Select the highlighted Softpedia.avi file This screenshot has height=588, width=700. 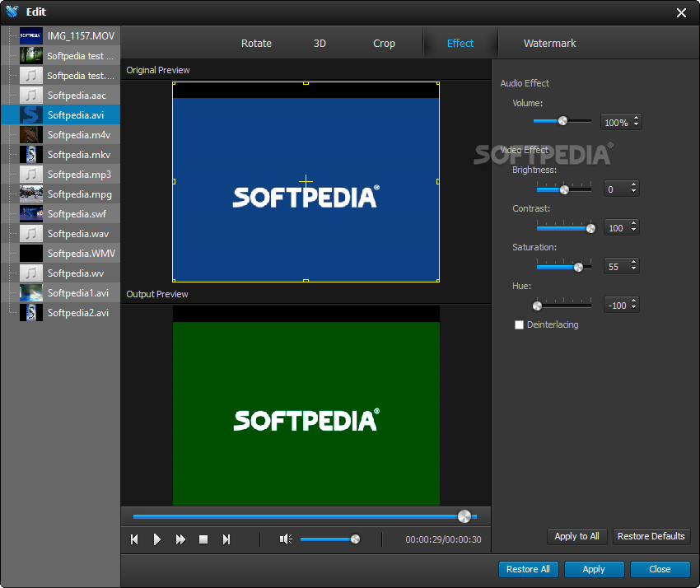click(x=61, y=114)
